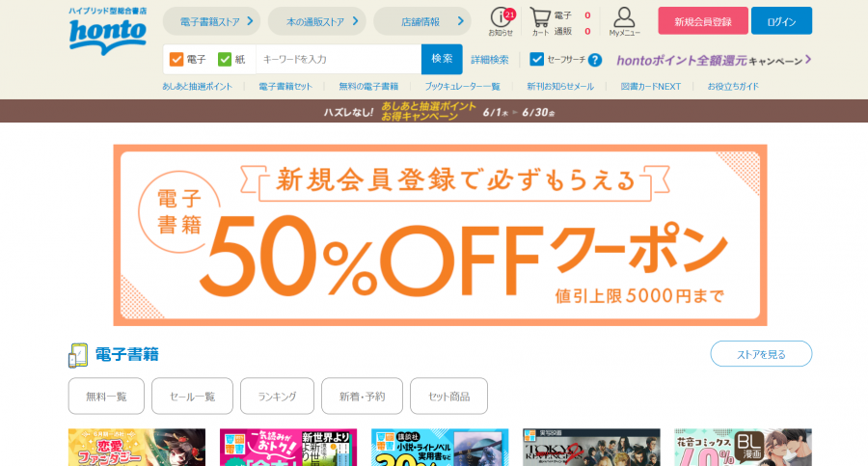Open the 50%OFFクーポン banner

(x=440, y=235)
